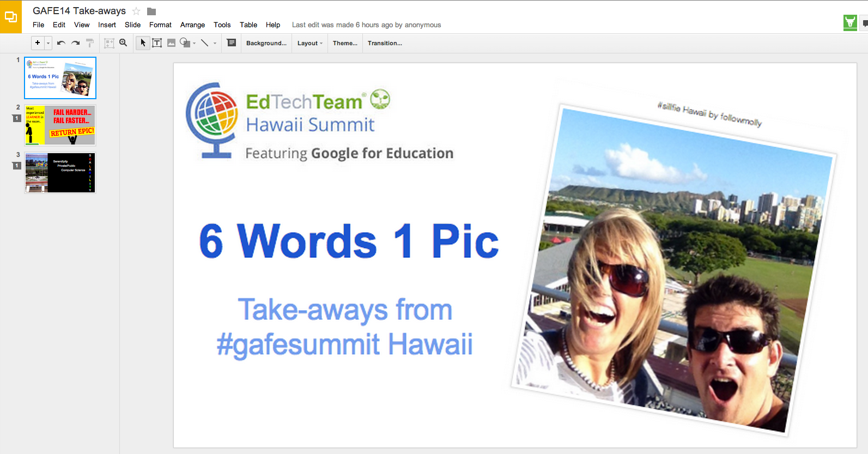Open the Insert menu
Viewport: 868px width, 454px height.
point(107,25)
